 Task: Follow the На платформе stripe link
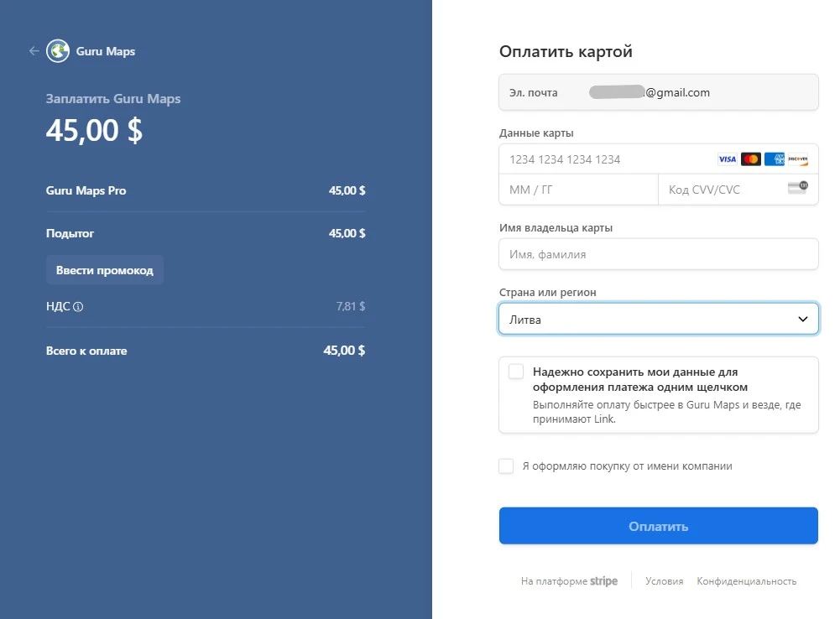[569, 581]
